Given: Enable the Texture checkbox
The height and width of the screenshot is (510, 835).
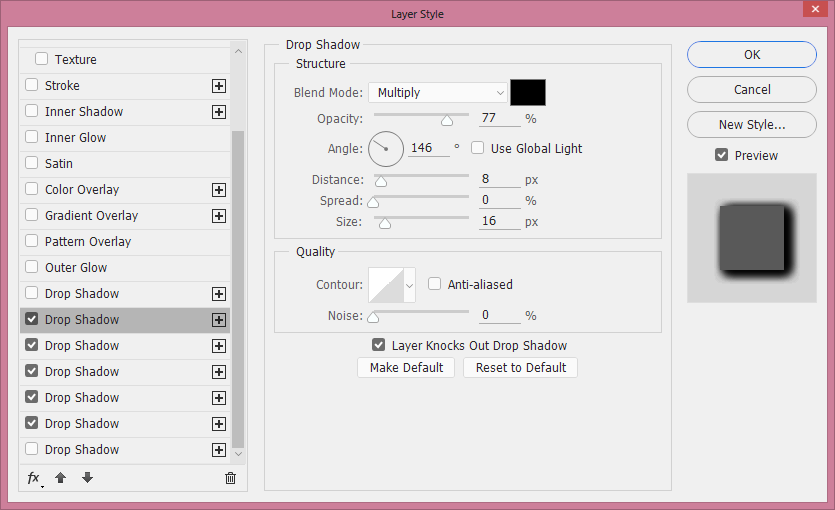Looking at the screenshot, I should coord(42,59).
